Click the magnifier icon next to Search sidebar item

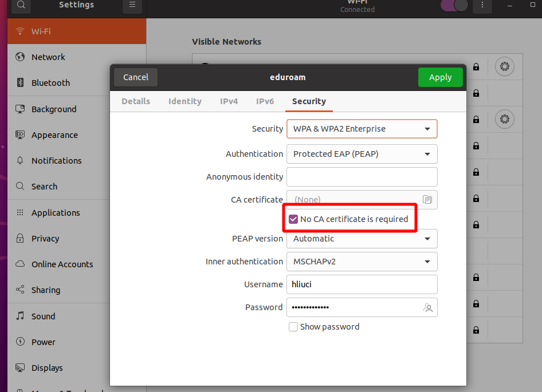pos(20,186)
